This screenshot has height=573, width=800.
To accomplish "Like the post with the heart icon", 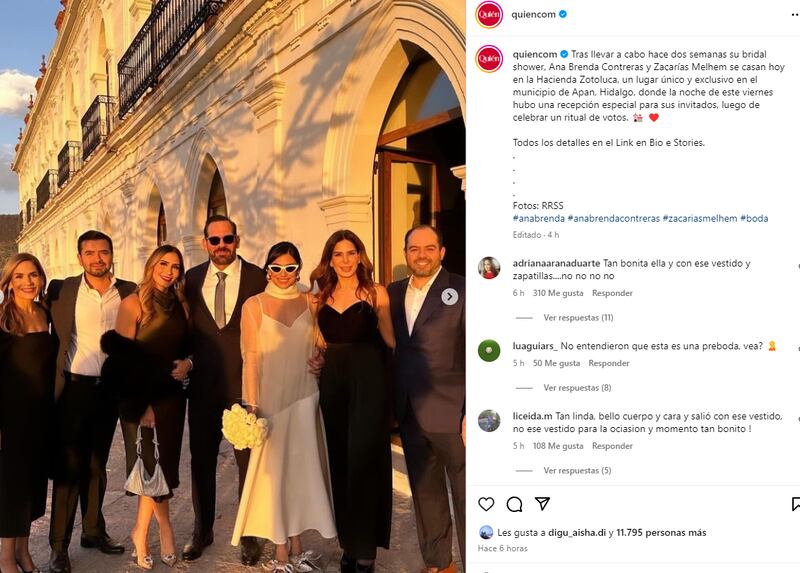I will 486,504.
